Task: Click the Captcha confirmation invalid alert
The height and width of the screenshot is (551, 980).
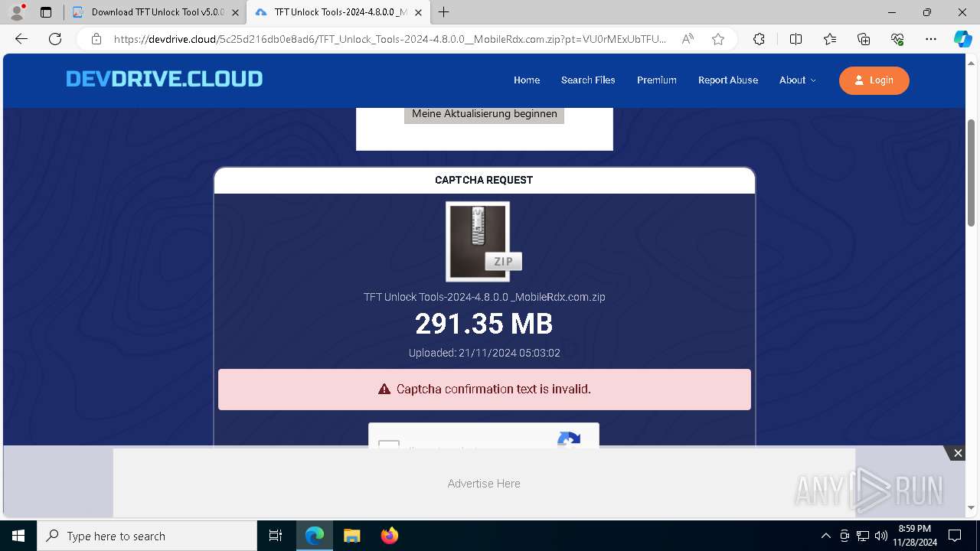Action: [x=485, y=390]
